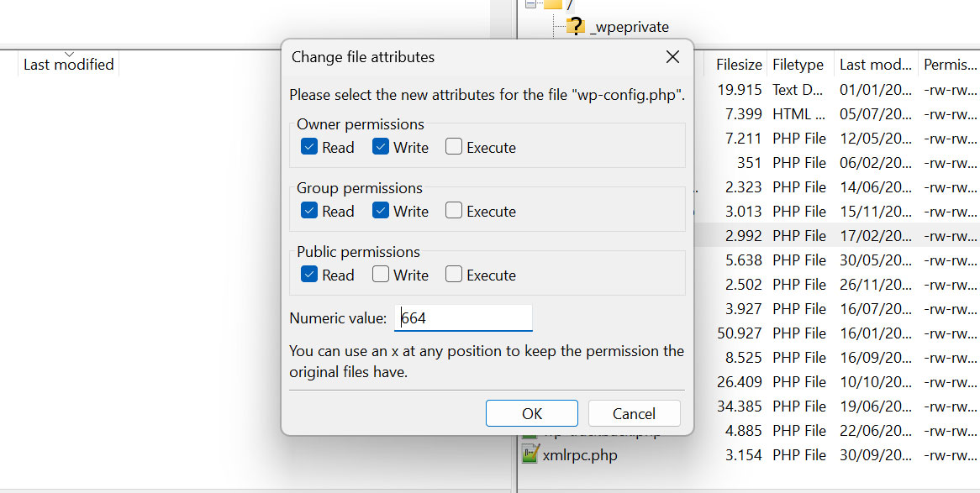Click the root folder icon
The height and width of the screenshot is (493, 980).
click(552, 4)
